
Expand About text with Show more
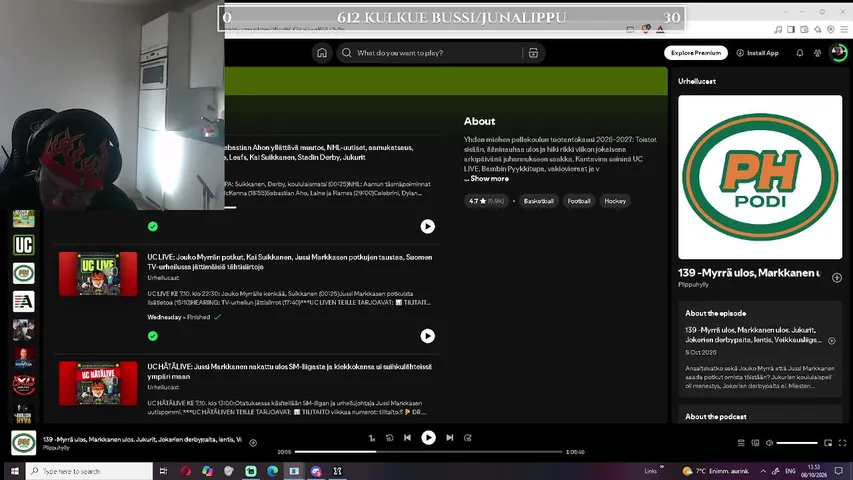(489, 179)
